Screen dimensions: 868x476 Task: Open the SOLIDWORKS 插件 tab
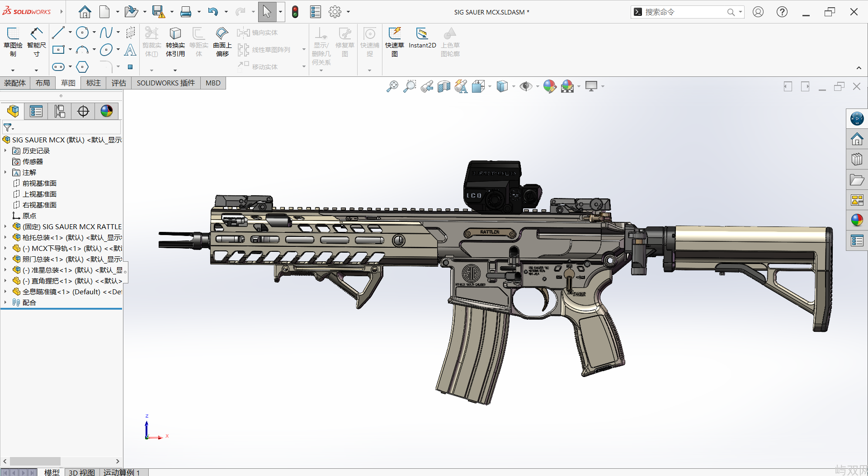[x=165, y=83]
